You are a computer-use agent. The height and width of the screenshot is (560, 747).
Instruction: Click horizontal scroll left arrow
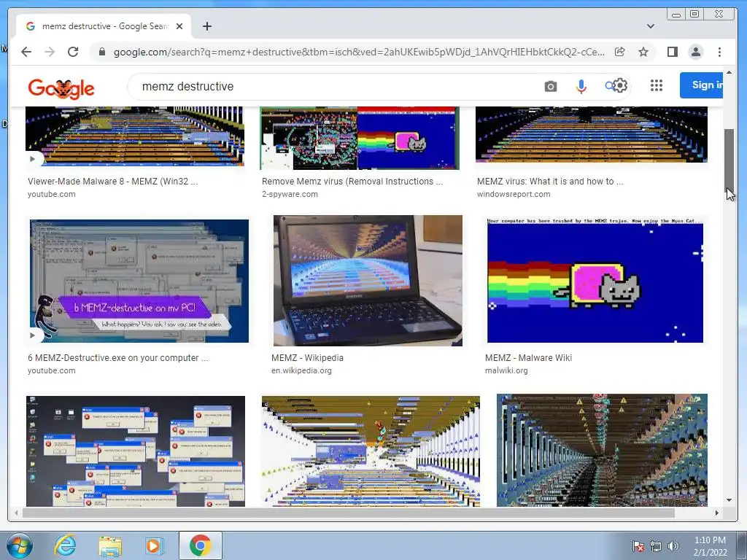click(x=16, y=513)
